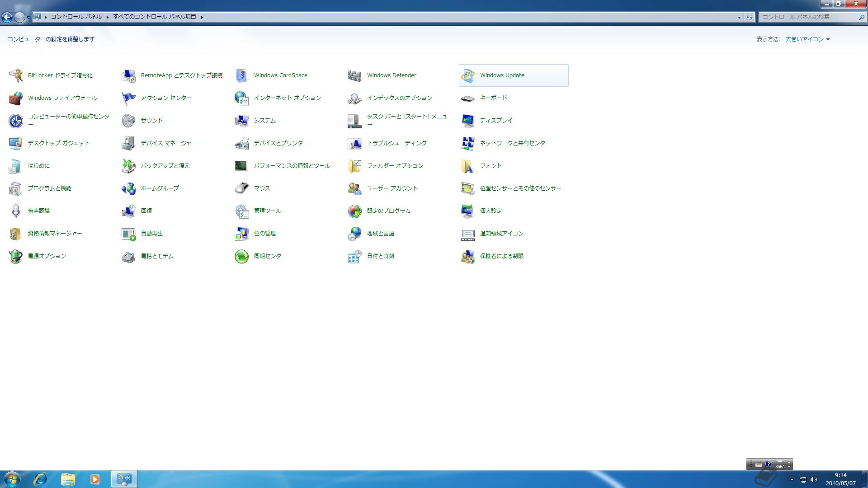Click the 日付と時刻 calendar icon
This screenshot has height=488, width=868.
pos(355,256)
